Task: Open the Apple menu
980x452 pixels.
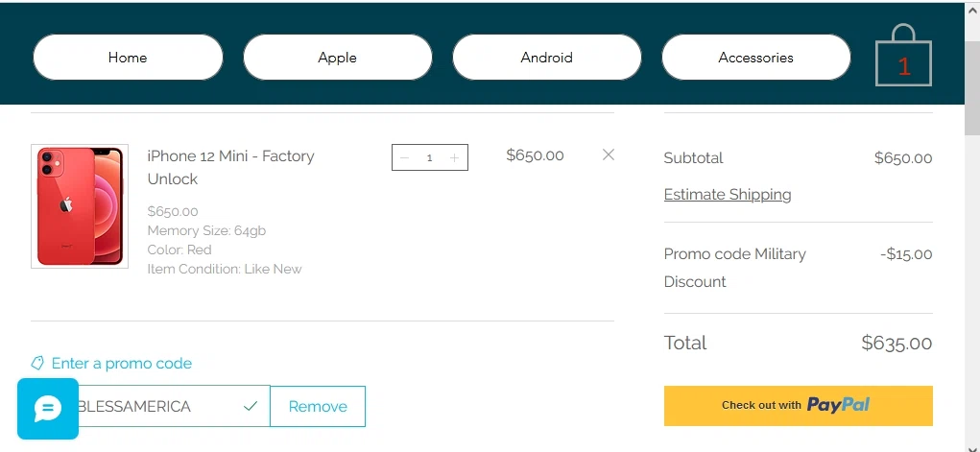Action: (338, 57)
